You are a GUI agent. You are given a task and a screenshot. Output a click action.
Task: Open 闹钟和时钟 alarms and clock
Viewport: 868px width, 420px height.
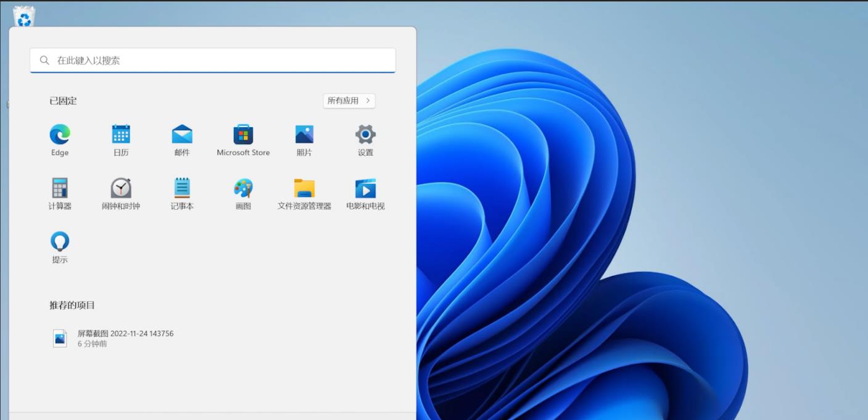click(x=121, y=188)
